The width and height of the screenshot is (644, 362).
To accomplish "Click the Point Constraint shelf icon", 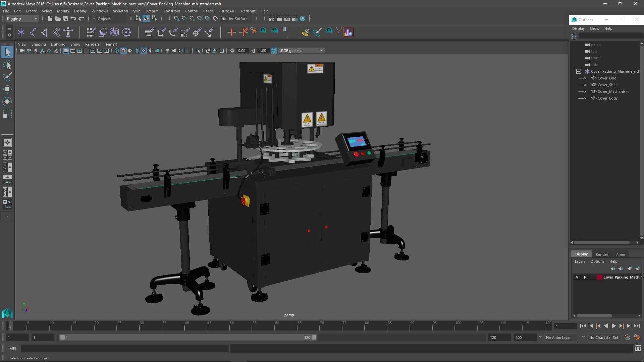I will coord(161,32).
